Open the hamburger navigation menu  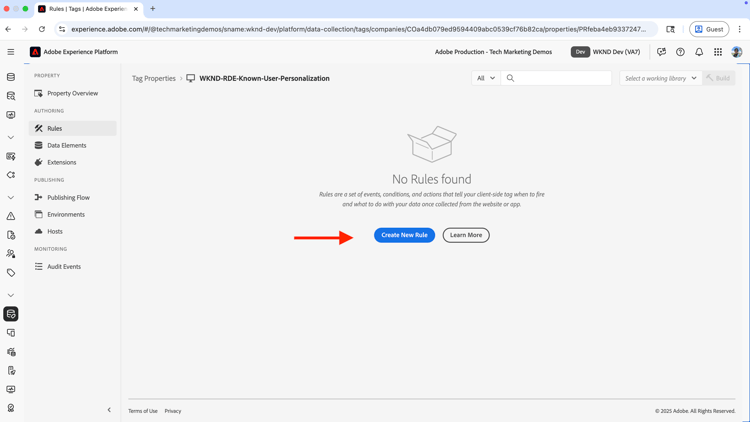coord(11,52)
